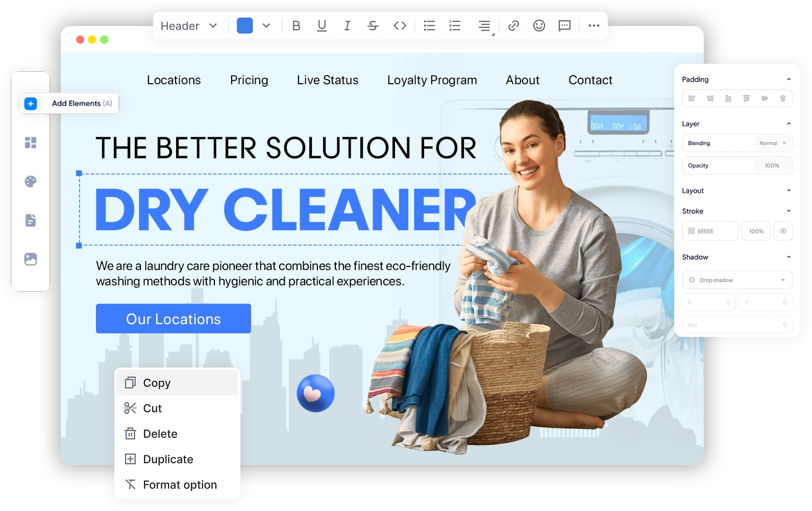Image resolution: width=812 pixels, height=511 pixels.
Task: Open the emoji picker
Action: click(x=539, y=26)
